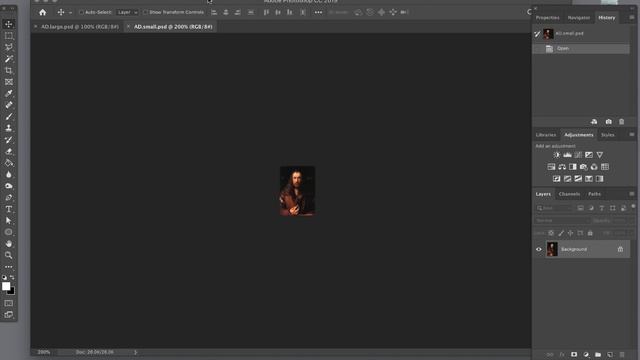Enable the Auto-Select checkbox
This screenshot has height=360, width=640.
(x=81, y=12)
